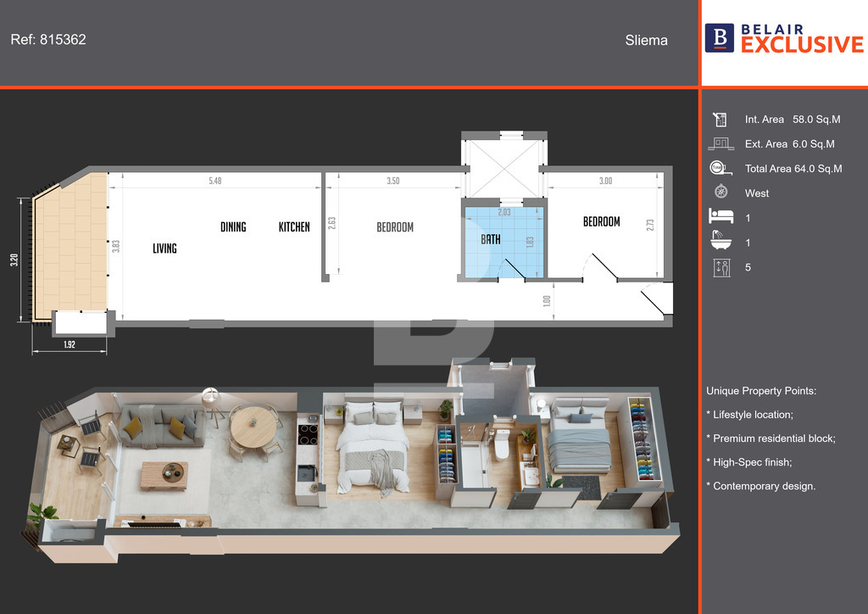This screenshot has width=868, height=614.
Task: Click the right BEDROOM label near 3.00
Action: [x=601, y=221]
